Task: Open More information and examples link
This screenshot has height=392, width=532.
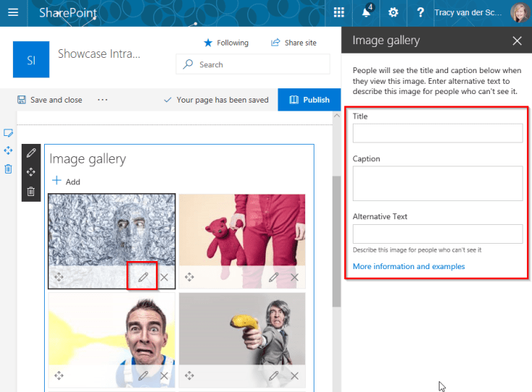Action: pyautogui.click(x=408, y=266)
